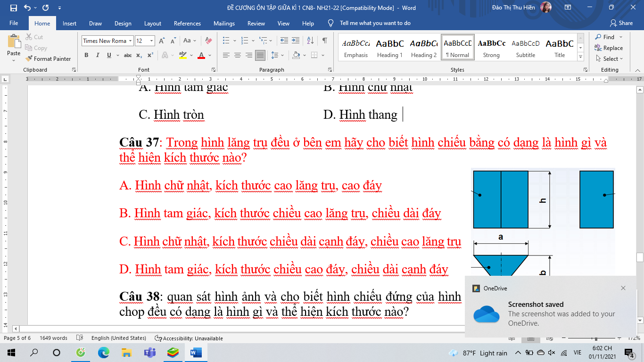Apply the Heading 1 style
This screenshot has width=644, height=362.
coord(390,47)
